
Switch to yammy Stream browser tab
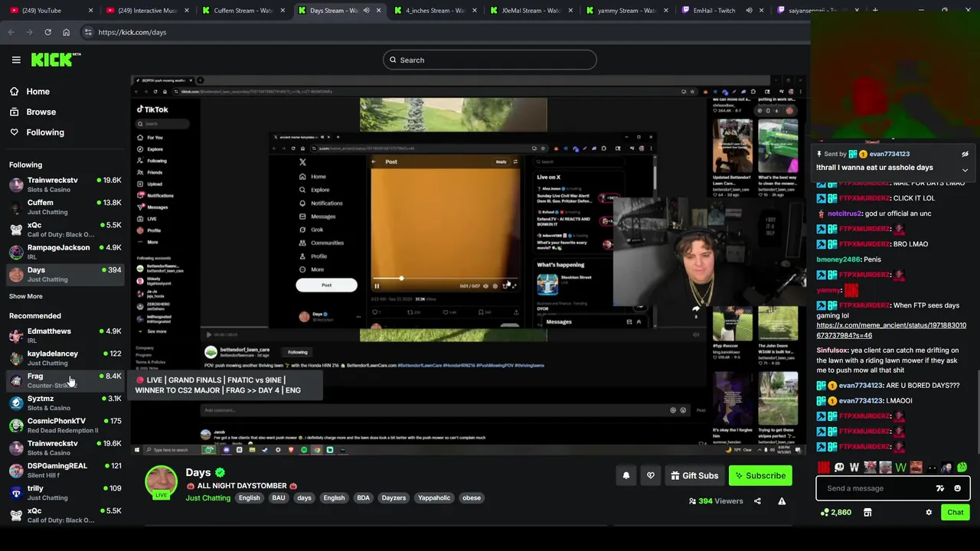(626, 11)
